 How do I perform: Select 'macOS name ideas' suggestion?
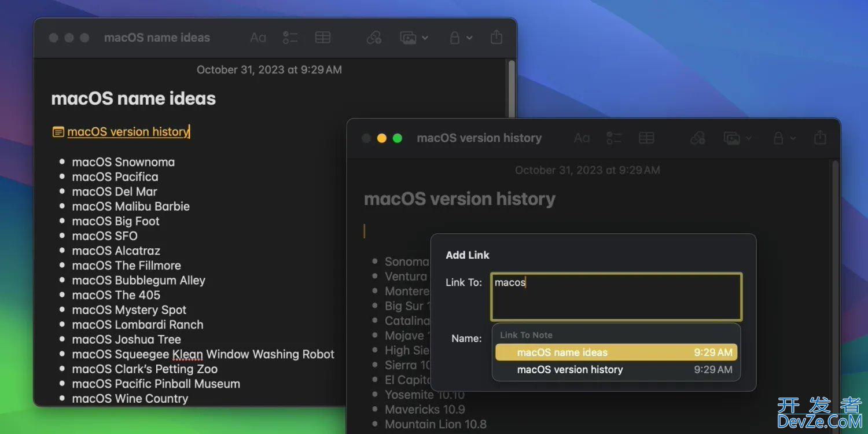[616, 352]
